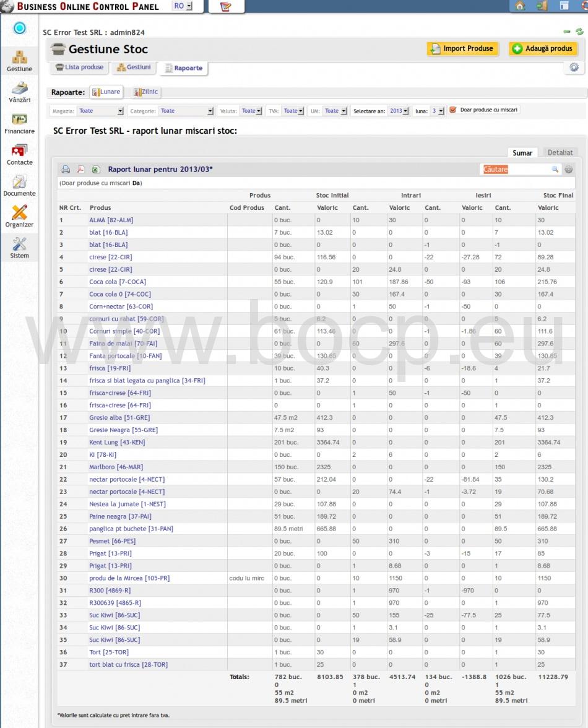This screenshot has width=588, height=728.
Task: Open the Organizer sidebar icon
Action: (x=19, y=216)
